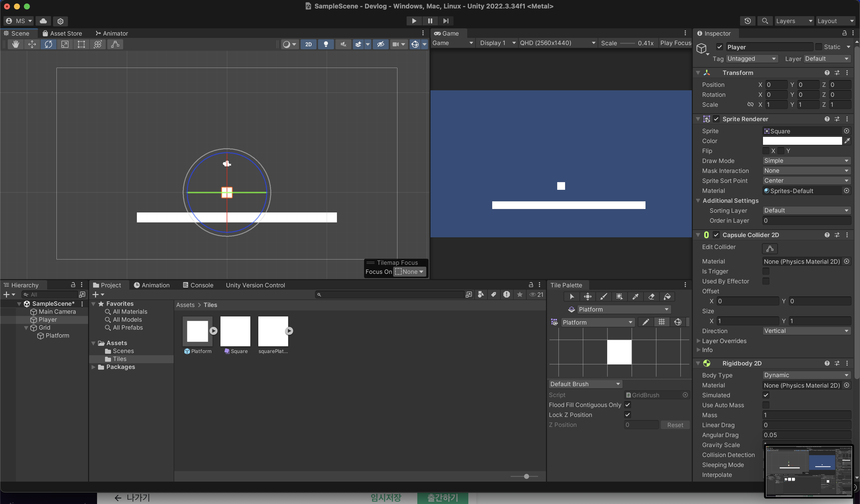Select the Eraser tool in Tile Palette
860x504 pixels.
pyautogui.click(x=651, y=297)
